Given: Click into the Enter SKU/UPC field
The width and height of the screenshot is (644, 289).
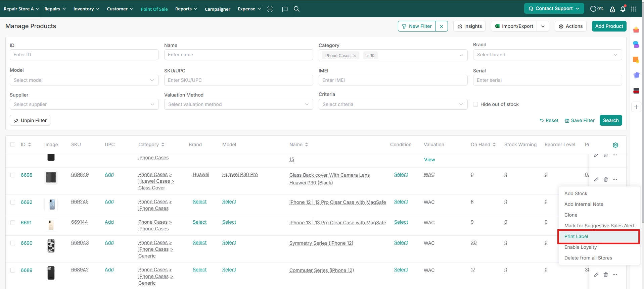Looking at the screenshot, I should pyautogui.click(x=238, y=80).
